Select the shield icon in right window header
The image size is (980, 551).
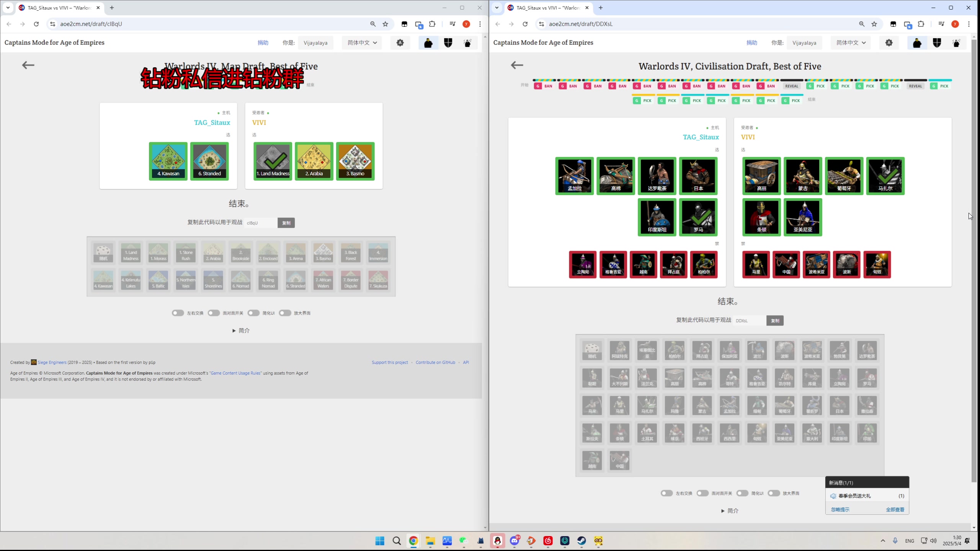click(937, 42)
